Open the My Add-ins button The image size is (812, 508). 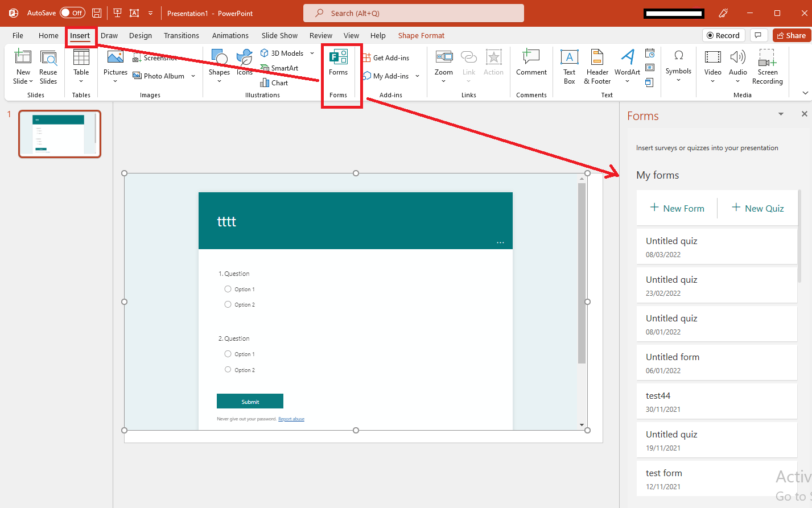point(386,76)
